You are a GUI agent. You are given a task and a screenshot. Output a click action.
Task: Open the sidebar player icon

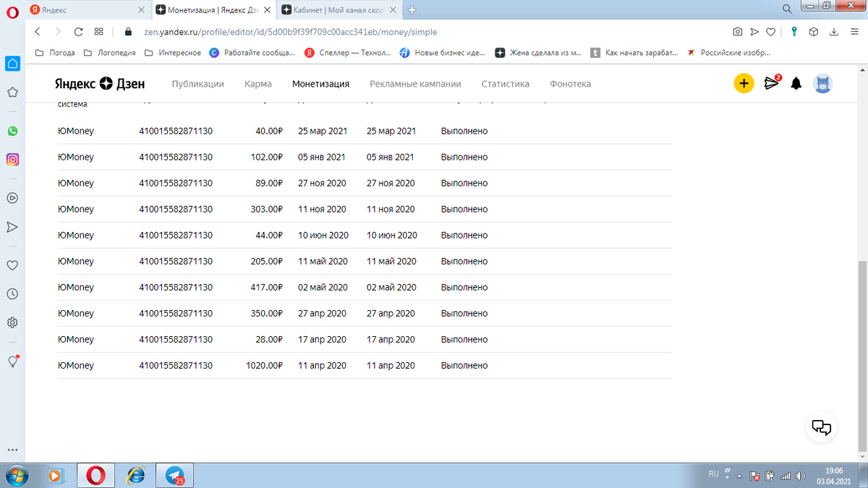pyautogui.click(x=12, y=197)
